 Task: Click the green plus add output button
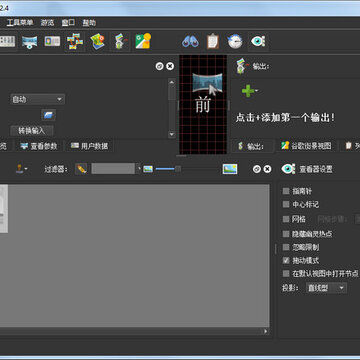click(x=248, y=91)
